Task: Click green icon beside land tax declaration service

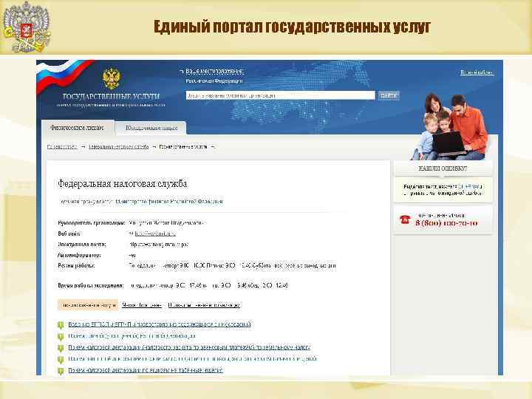Action: [x=61, y=348]
